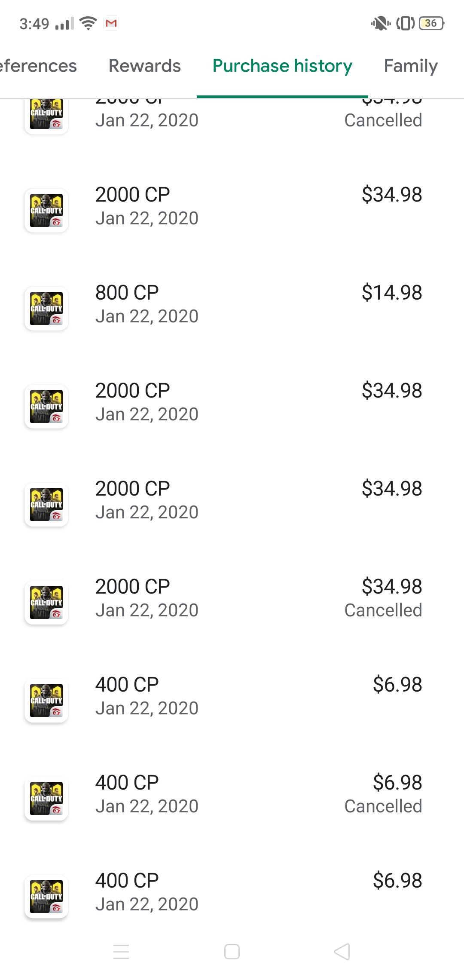The width and height of the screenshot is (464, 980).
Task: Tap the Android recent apps menu icon
Action: pyautogui.click(x=121, y=952)
